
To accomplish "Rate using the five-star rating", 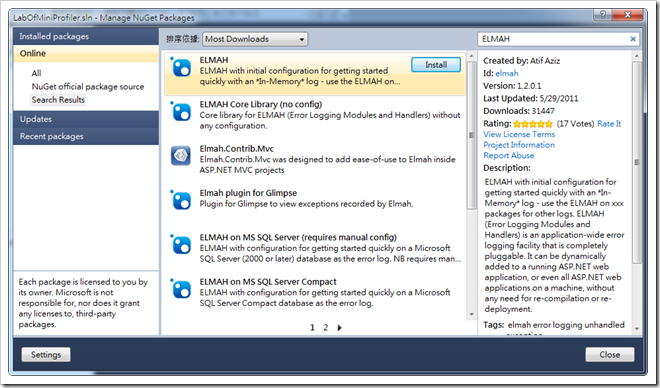I will (x=532, y=124).
